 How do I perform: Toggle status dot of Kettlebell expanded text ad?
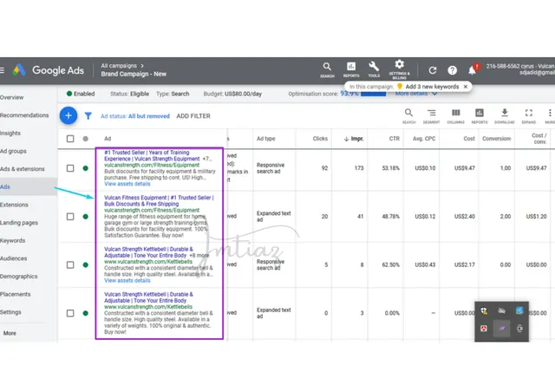pyautogui.click(x=85, y=313)
